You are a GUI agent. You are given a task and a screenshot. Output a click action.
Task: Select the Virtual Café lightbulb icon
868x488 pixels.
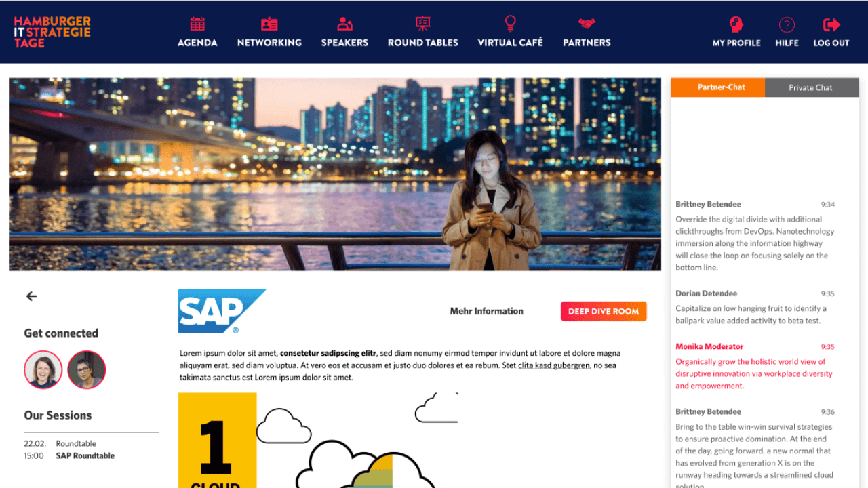[510, 23]
